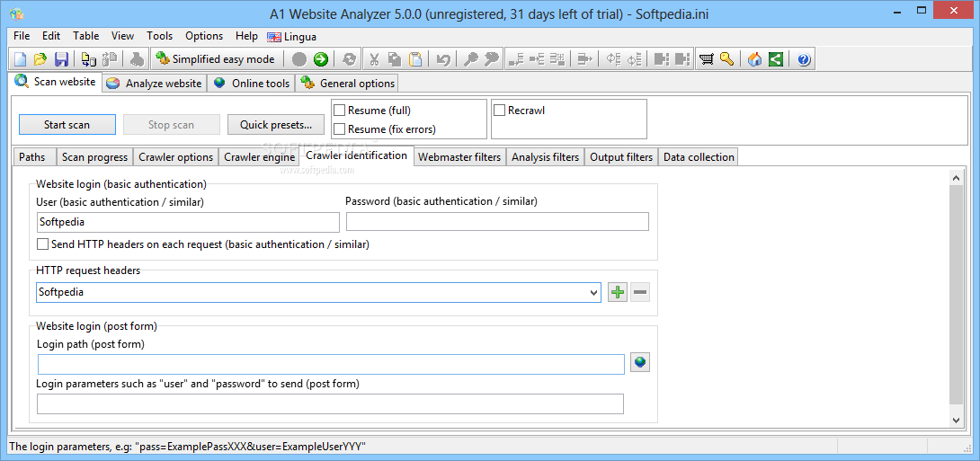Click scrollbar down arrow in options panel
980x461 pixels.
tap(956, 420)
